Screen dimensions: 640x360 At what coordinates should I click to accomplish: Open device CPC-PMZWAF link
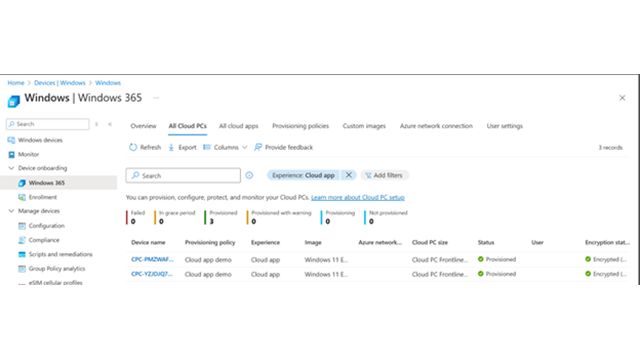152,259
